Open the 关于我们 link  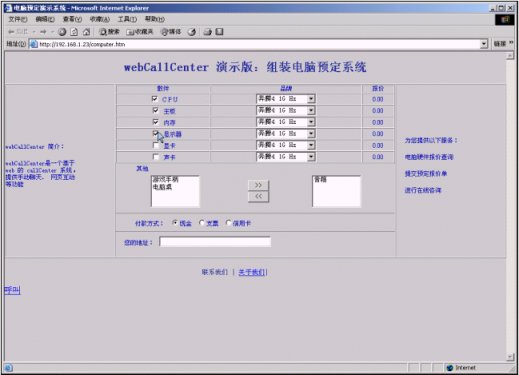pos(252,272)
